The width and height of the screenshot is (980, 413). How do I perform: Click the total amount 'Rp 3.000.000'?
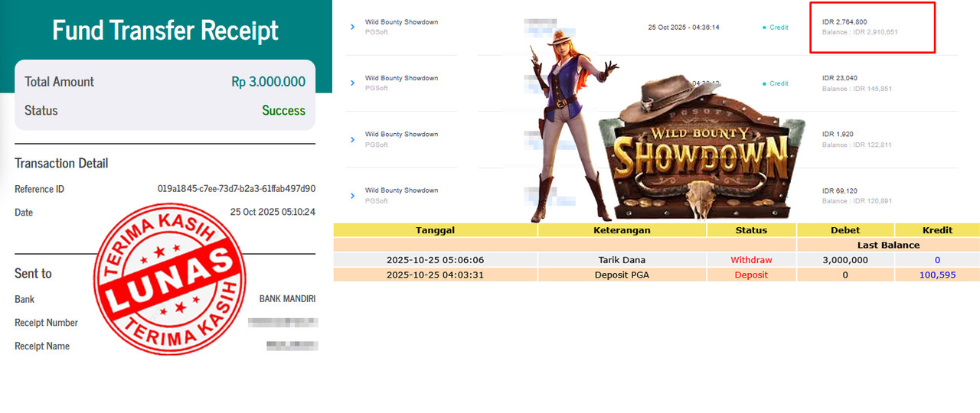point(268,82)
